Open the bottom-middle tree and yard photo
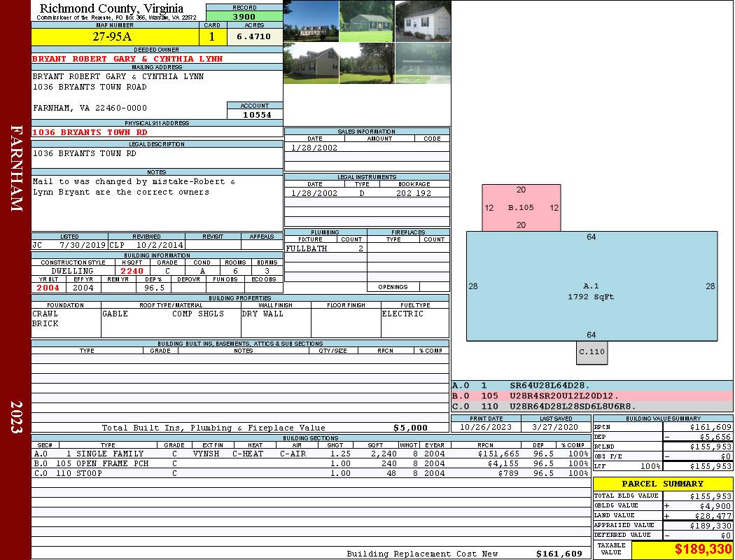735x560 pixels. click(367, 63)
